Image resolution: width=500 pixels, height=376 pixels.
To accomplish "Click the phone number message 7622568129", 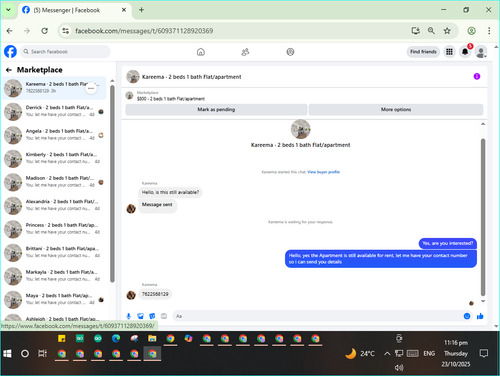I will click(155, 294).
